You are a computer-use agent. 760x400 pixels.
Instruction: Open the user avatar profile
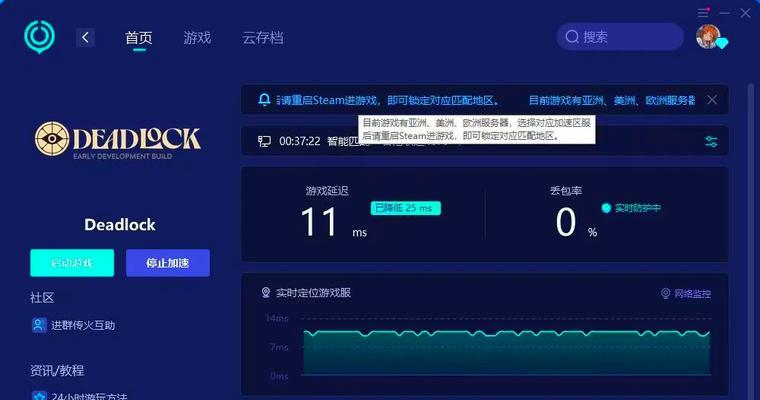(x=708, y=36)
